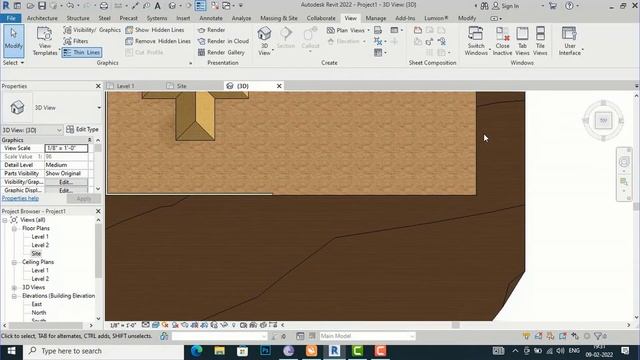Screen dimensions: 640x360
Task: Close the Project Browser panel
Action: (x=98, y=211)
